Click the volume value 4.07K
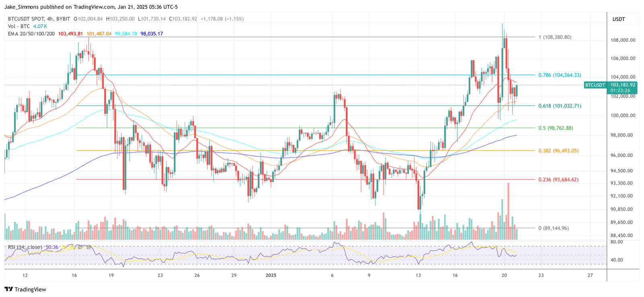Image resolution: width=644 pixels, height=297 pixels. click(40, 26)
